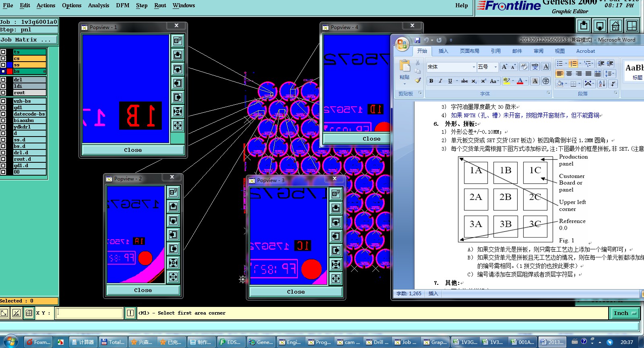Click the Sort A-Z icon in Word
Screen dimensions: 644x348
(602, 83)
